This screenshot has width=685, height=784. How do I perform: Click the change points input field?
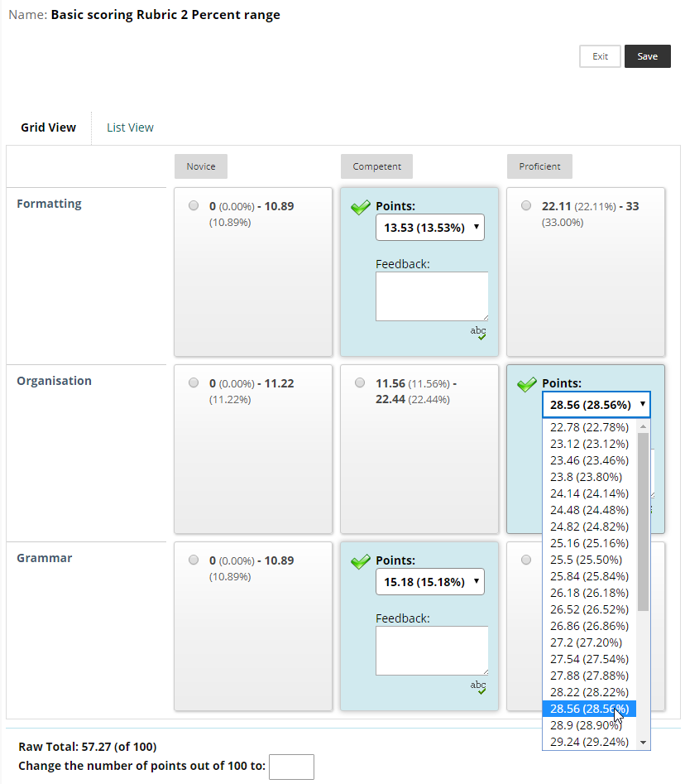click(x=291, y=767)
